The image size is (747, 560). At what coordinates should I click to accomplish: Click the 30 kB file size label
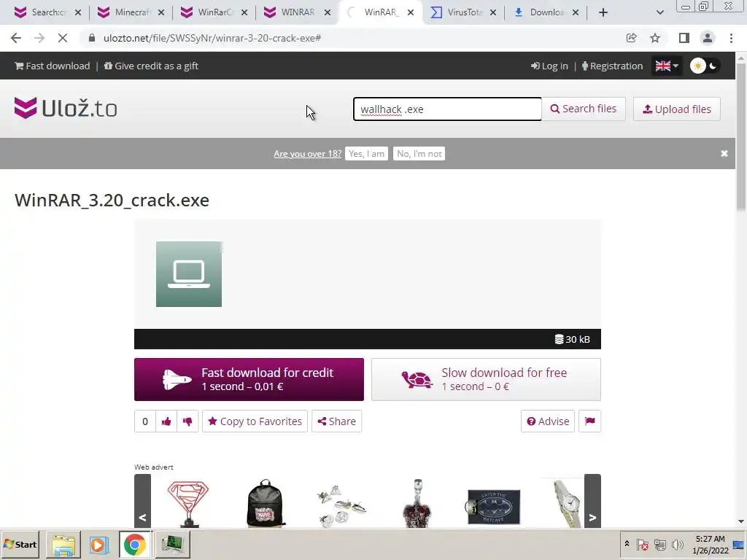pyautogui.click(x=572, y=339)
